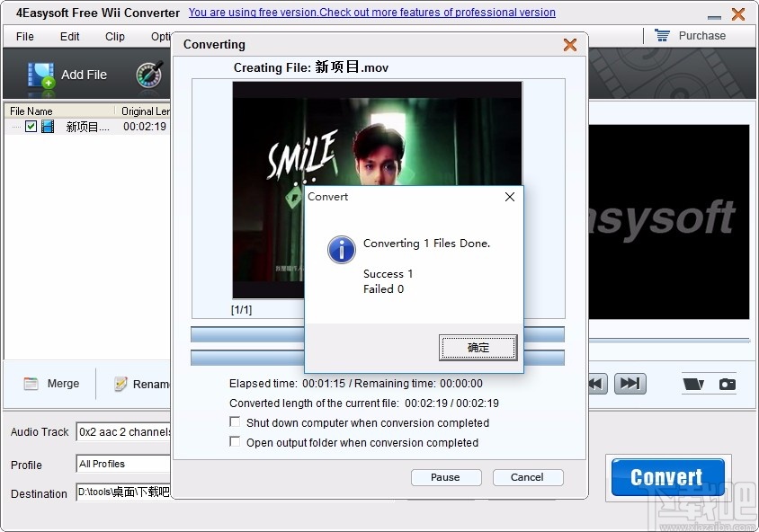Click the File Name column header
The height and width of the screenshot is (532, 759).
(59, 111)
